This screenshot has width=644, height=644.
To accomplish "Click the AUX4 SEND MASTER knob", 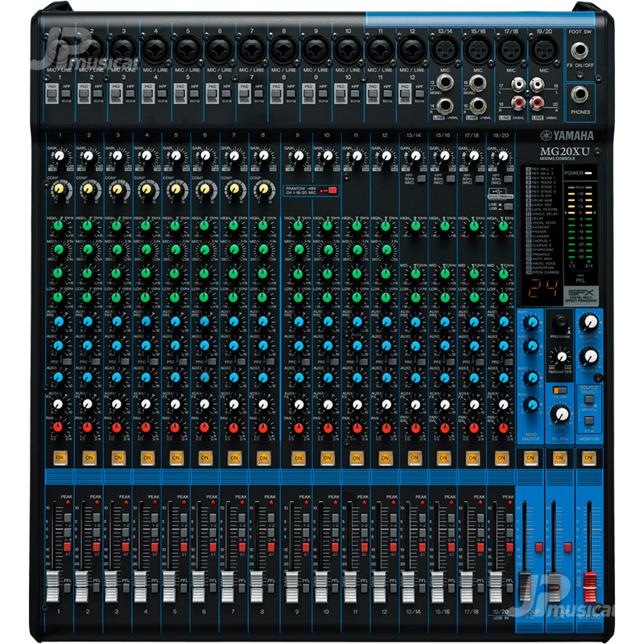I will click(532, 406).
